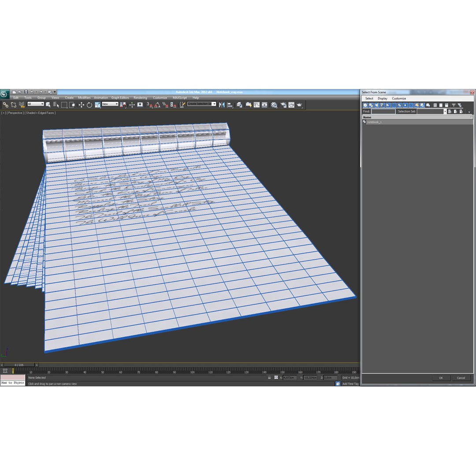476x476 pixels.
Task: Toggle Display Cameras filter in Select From Scene
Action: 383,105
